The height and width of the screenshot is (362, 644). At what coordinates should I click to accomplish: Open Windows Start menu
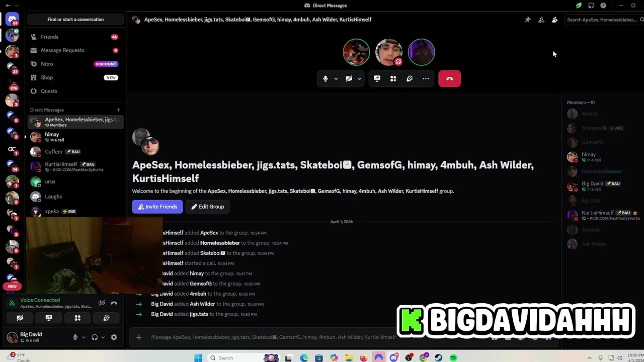pos(198,358)
